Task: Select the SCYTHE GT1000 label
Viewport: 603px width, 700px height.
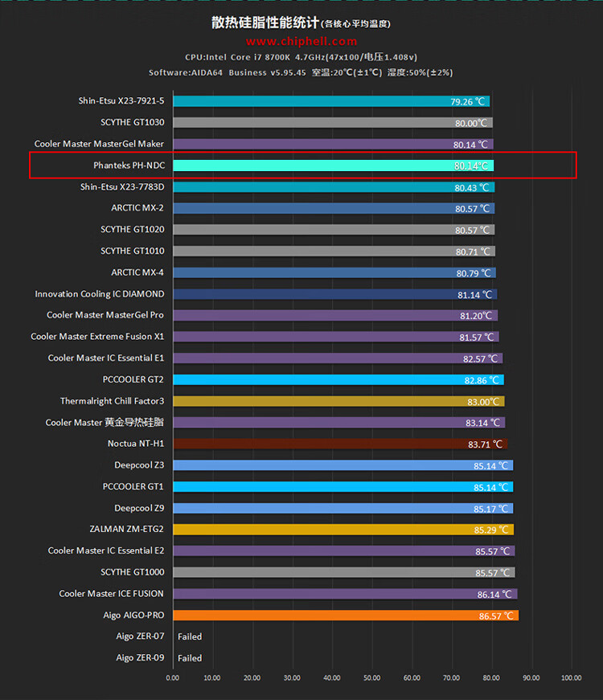Action: [x=132, y=572]
